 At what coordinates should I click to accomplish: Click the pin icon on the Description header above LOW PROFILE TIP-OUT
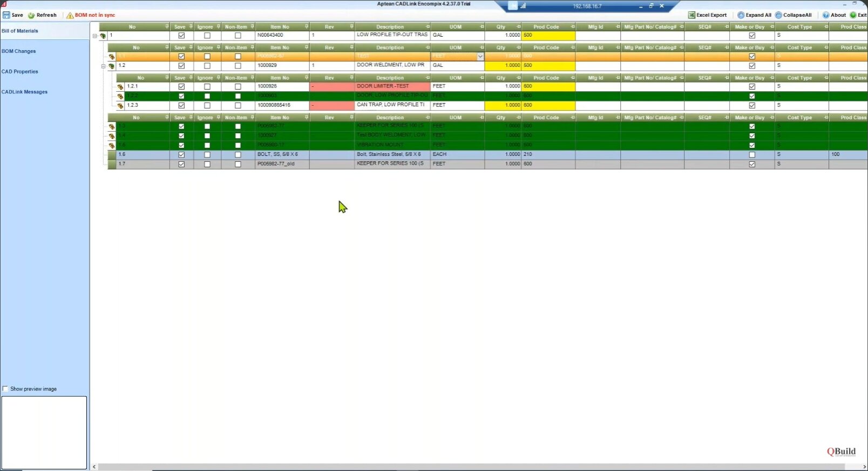click(428, 26)
